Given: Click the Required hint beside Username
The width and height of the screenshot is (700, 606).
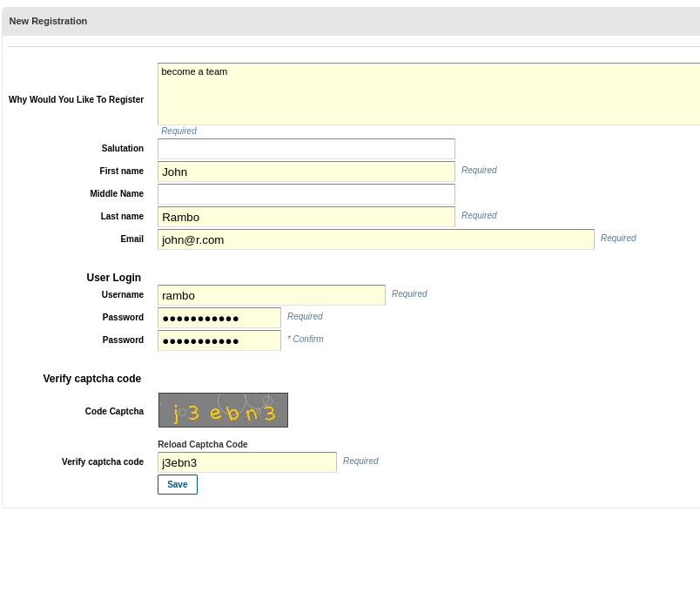Looking at the screenshot, I should tap(409, 293).
